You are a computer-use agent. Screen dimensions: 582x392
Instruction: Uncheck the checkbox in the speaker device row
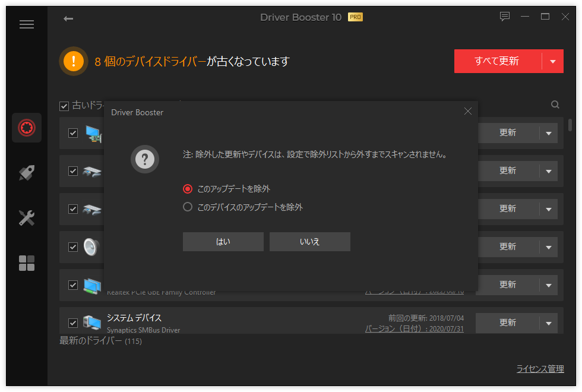73,247
